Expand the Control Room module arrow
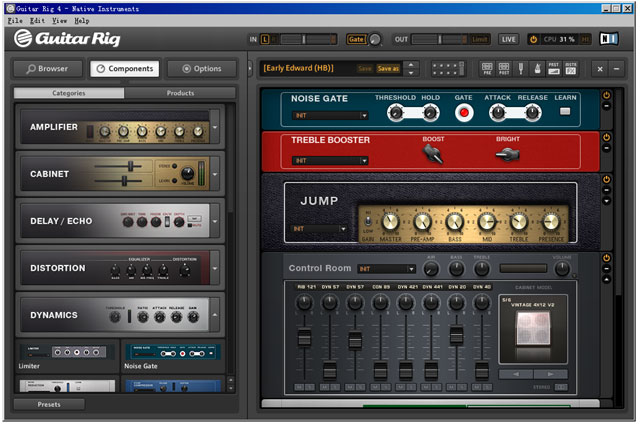 click(607, 280)
